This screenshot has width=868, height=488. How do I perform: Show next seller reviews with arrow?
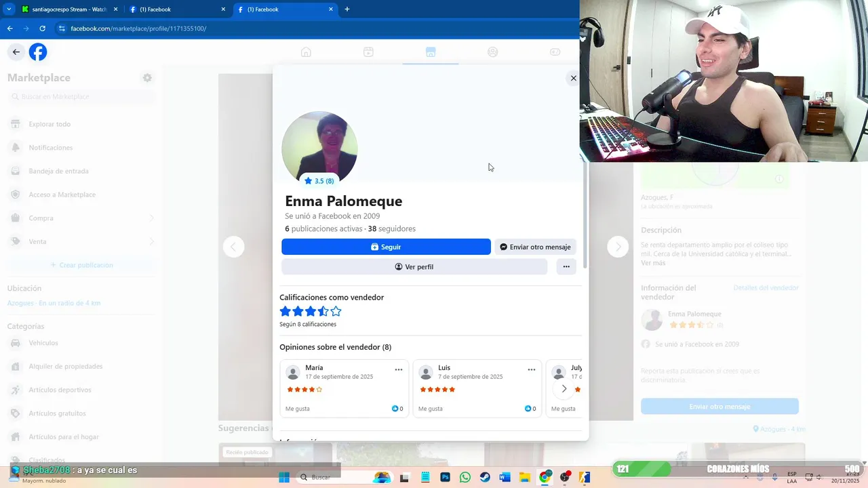(x=564, y=388)
